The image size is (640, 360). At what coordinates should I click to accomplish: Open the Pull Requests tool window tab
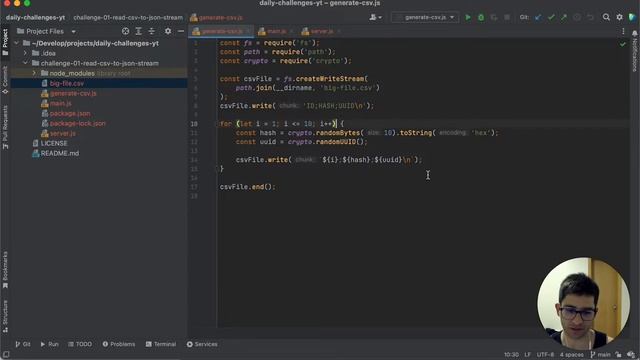pyautogui.click(x=5, y=127)
